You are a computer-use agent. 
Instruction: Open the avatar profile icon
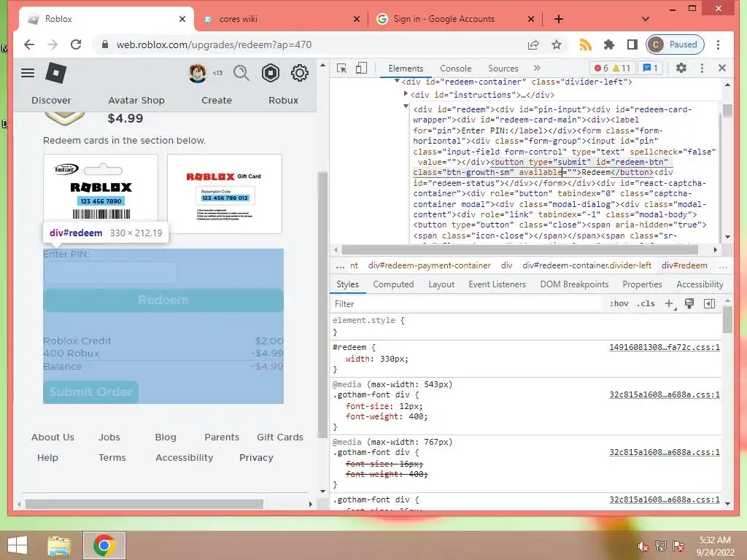[198, 73]
